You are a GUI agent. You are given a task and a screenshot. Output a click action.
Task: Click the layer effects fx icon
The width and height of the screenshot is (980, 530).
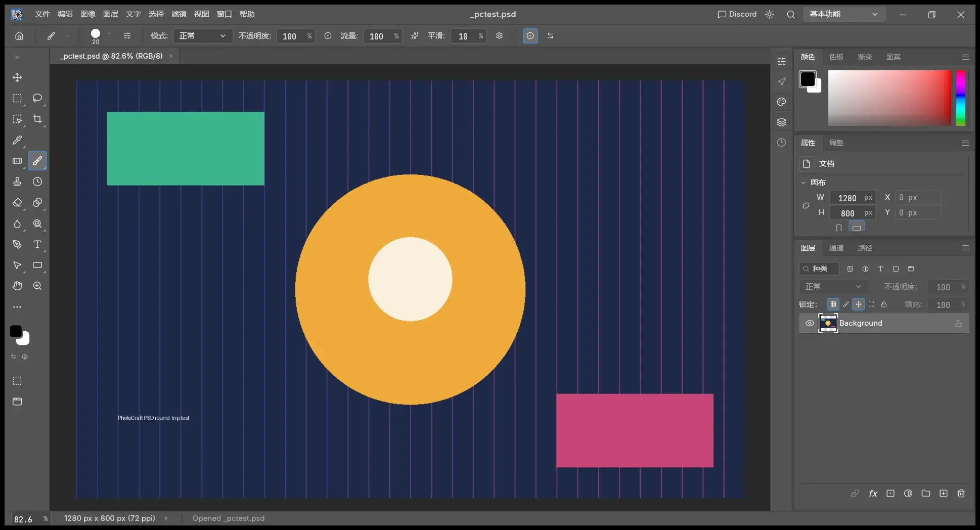tap(873, 494)
